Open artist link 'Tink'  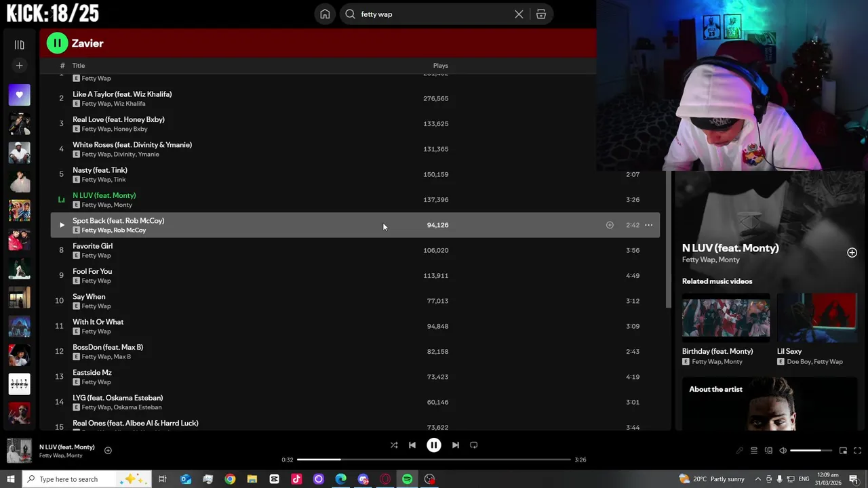tap(120, 180)
